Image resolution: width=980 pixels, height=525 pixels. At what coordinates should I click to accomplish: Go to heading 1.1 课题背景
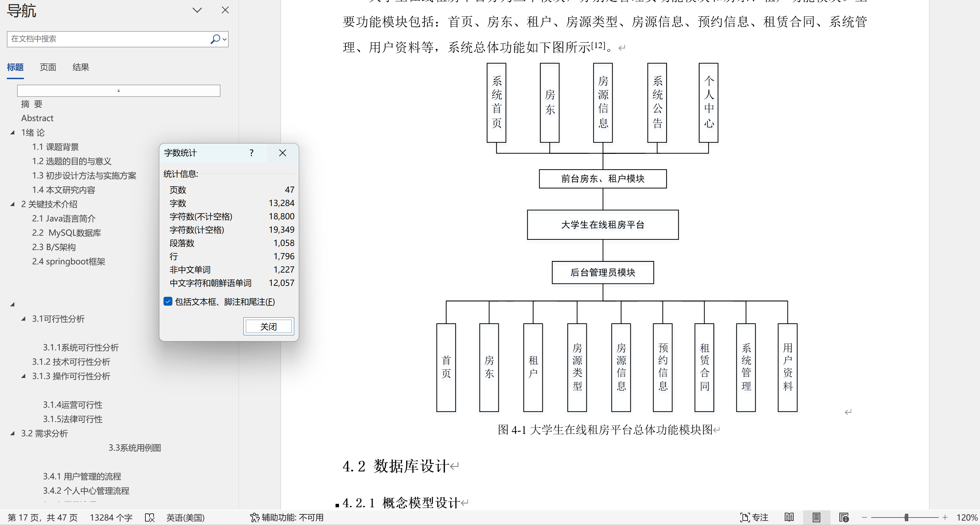[x=56, y=147]
